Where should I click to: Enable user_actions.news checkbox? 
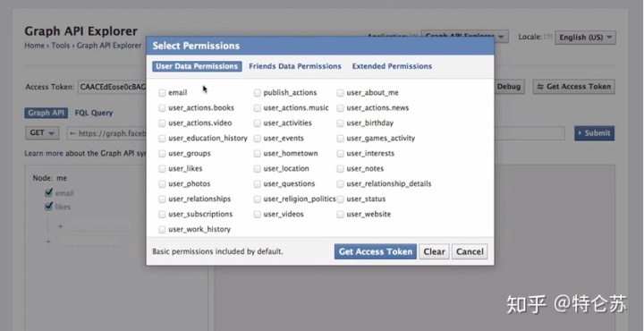[x=340, y=108]
